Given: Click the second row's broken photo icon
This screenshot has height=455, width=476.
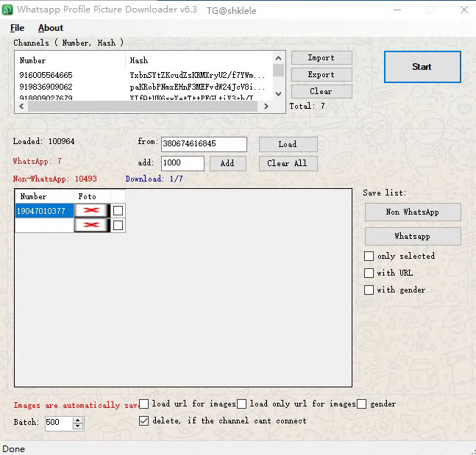Looking at the screenshot, I should (x=92, y=225).
